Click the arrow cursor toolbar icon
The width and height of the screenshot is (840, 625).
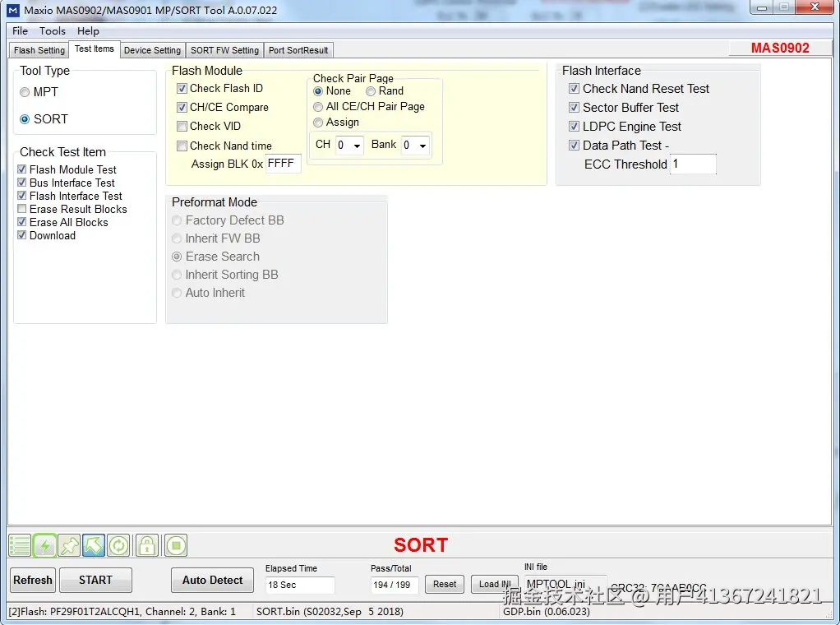(x=93, y=546)
